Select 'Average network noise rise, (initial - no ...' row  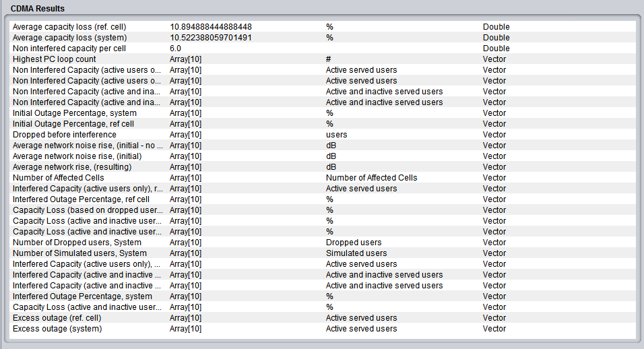[x=88, y=146]
